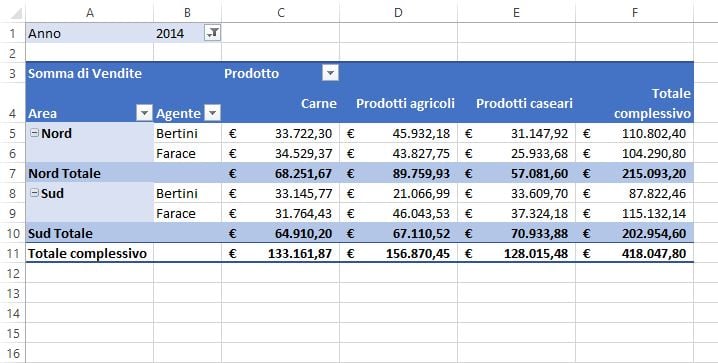The height and width of the screenshot is (363, 718).
Task: Select column F header
Action: 635,13
